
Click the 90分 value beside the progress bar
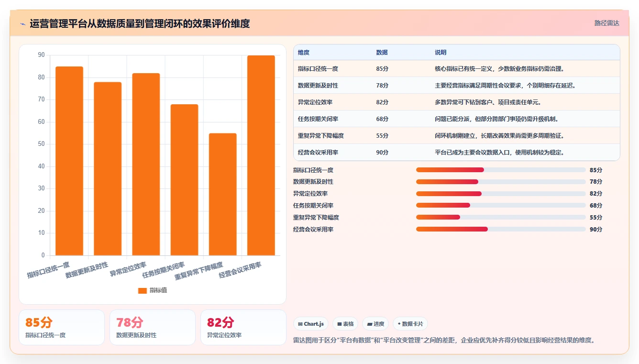596,229
